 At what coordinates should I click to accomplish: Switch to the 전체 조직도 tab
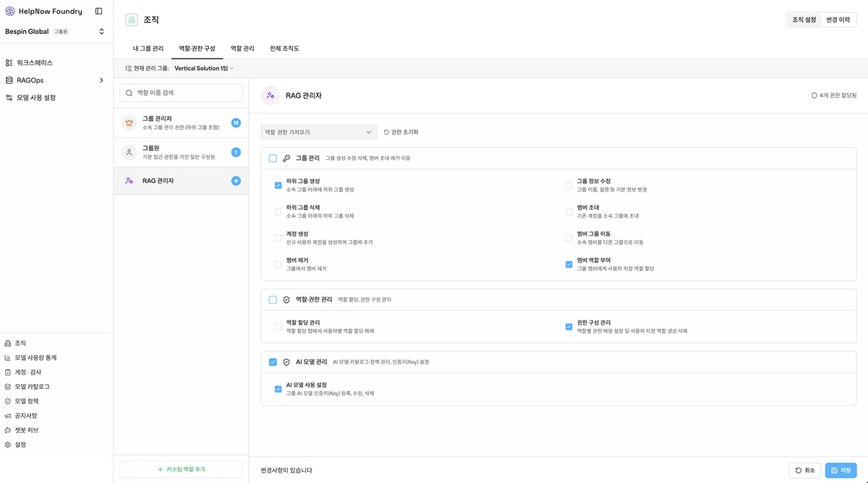[284, 48]
